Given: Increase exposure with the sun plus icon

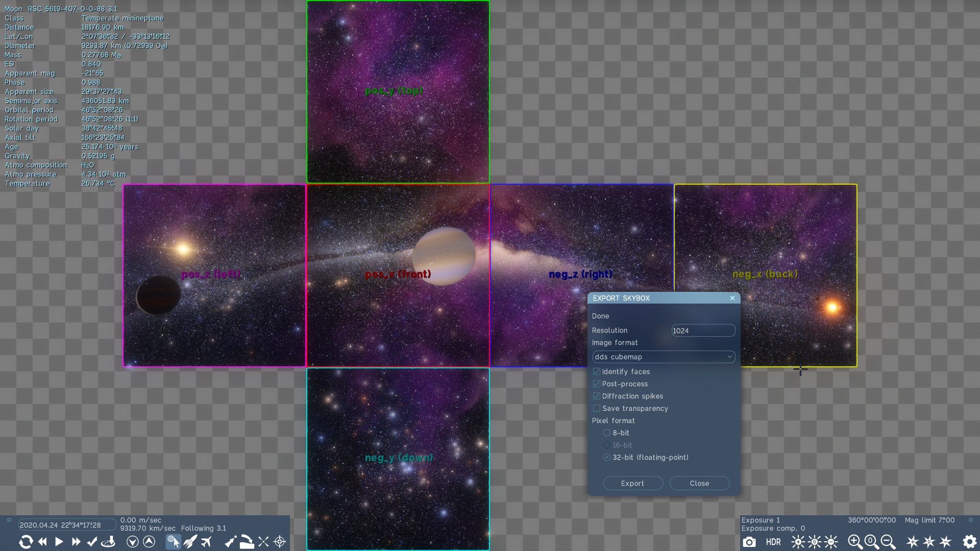Looking at the screenshot, I should point(798,542).
